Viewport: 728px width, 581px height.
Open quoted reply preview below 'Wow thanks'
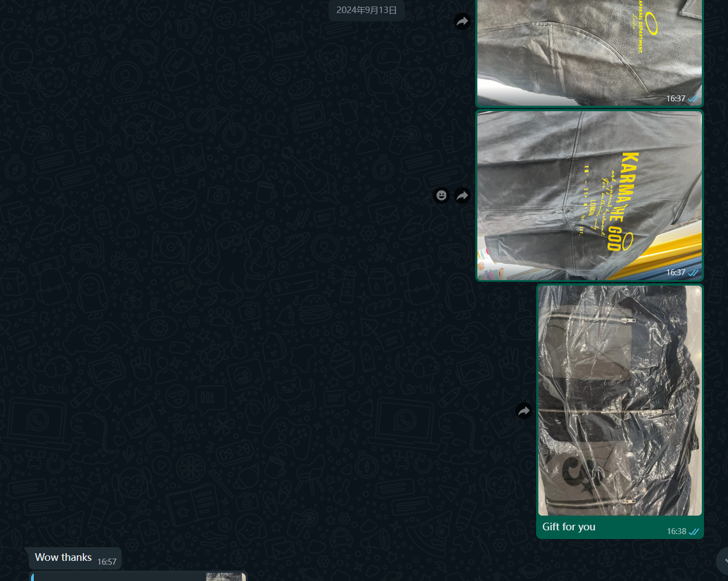[x=138, y=577]
